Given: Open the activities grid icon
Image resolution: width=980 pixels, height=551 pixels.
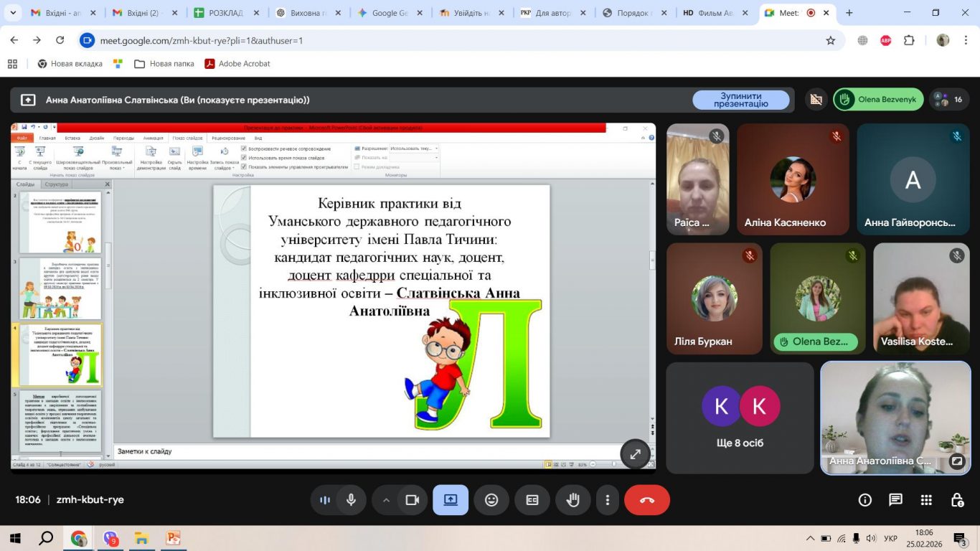Looking at the screenshot, I should pos(926,500).
